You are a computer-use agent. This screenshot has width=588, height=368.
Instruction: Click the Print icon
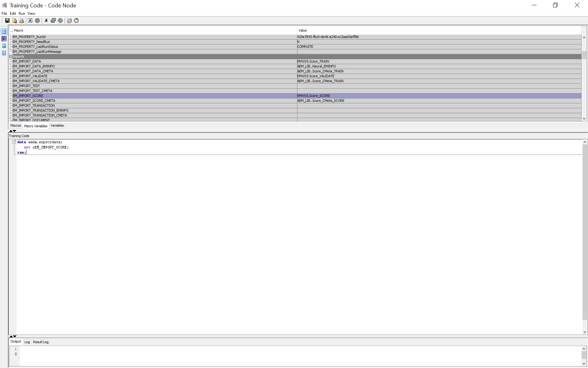(21, 21)
